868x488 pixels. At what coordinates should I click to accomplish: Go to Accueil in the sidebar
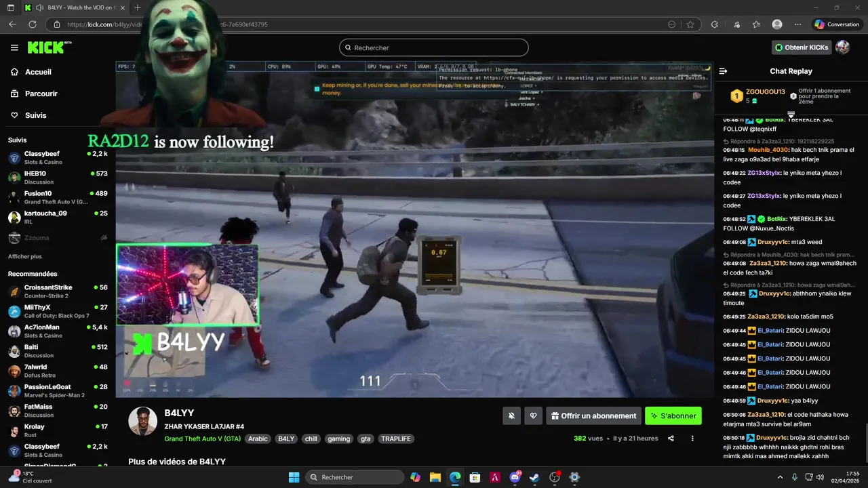click(x=38, y=72)
